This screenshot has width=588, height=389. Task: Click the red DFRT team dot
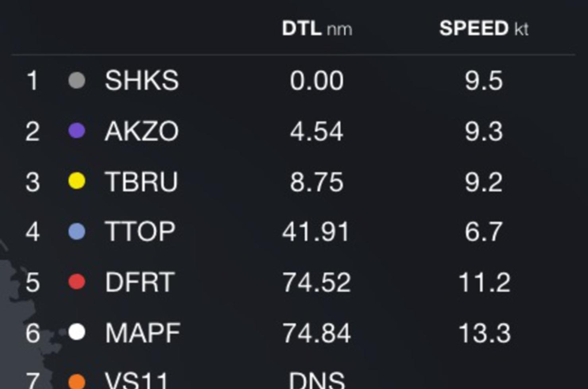click(x=77, y=282)
